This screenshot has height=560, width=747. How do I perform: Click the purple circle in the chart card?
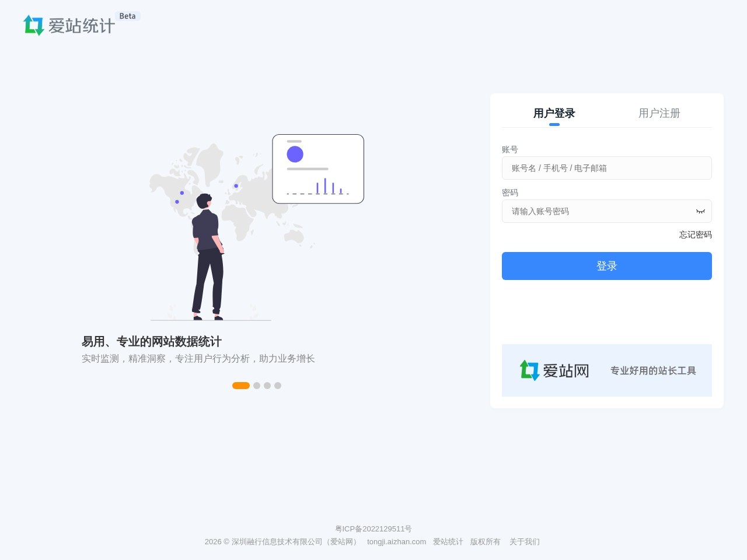295,154
